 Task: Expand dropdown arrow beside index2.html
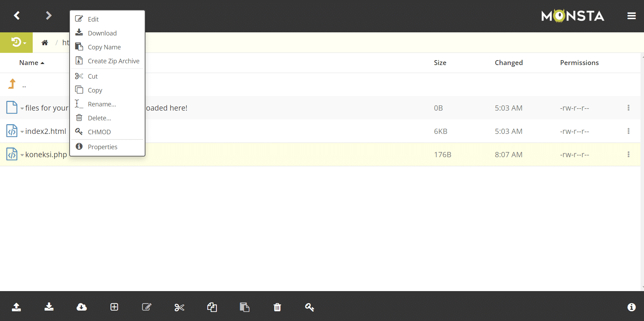(x=22, y=132)
